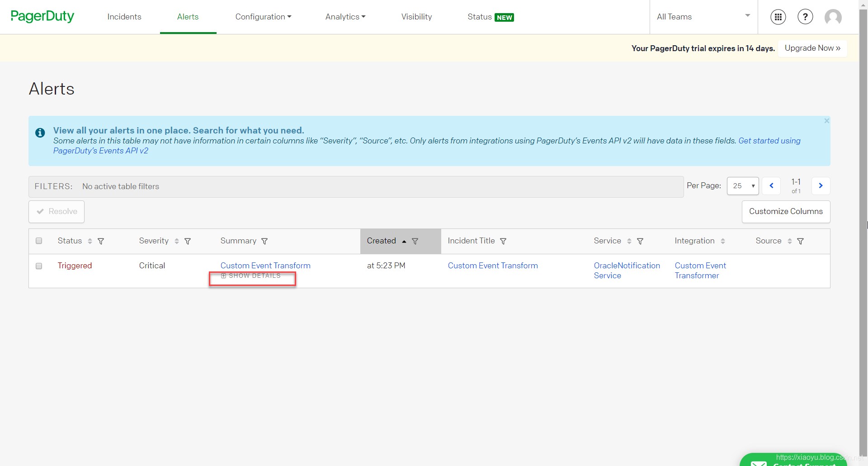Click the 'at 5:23 PM' created time
The height and width of the screenshot is (466, 868).
(386, 266)
